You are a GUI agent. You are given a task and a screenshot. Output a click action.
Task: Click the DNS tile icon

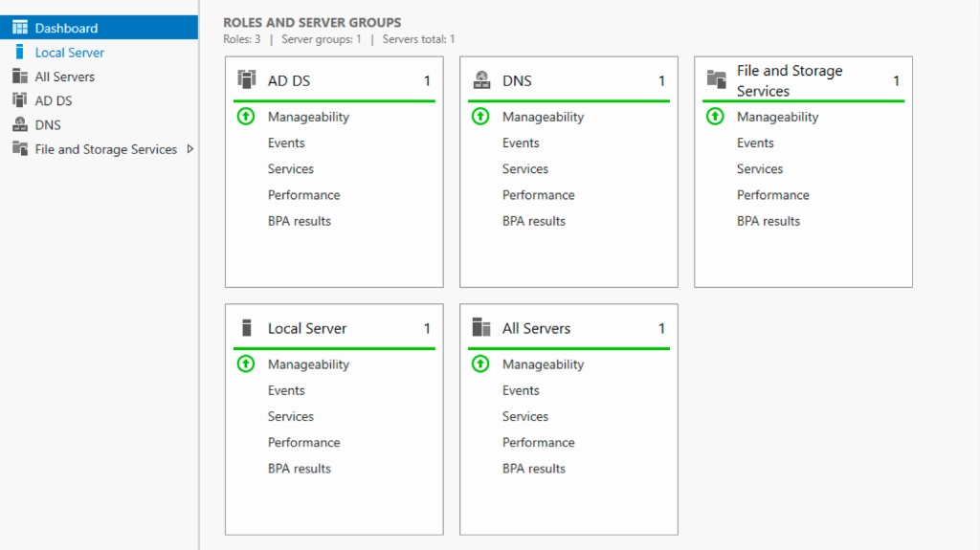tap(481, 80)
